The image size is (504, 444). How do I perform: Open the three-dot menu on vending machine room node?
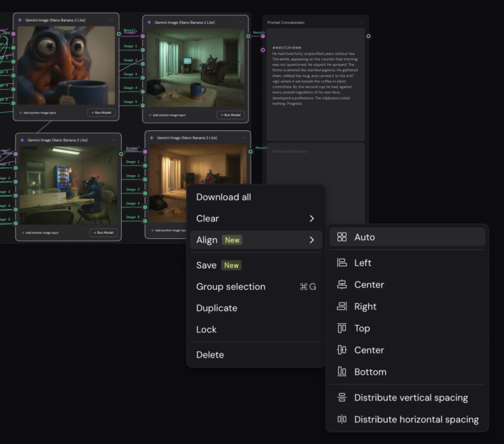click(x=114, y=140)
